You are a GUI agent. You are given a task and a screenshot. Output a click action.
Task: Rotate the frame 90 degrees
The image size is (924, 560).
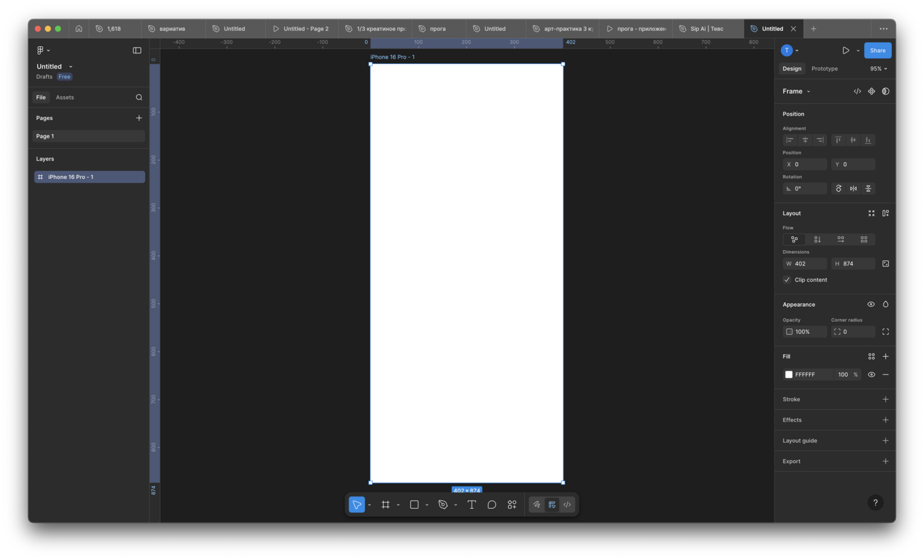coord(839,189)
